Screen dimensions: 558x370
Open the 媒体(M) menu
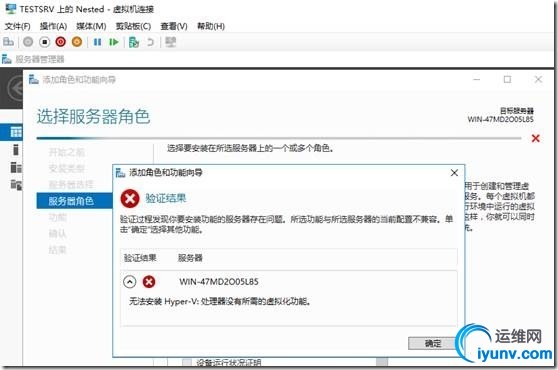point(91,26)
